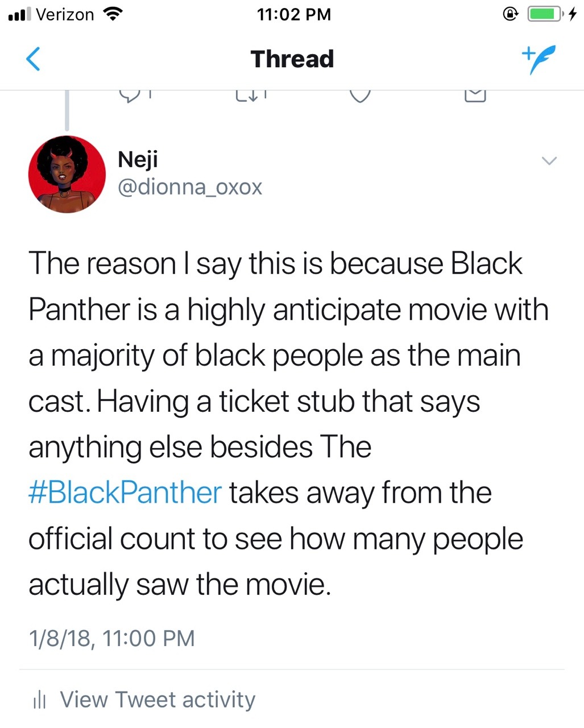Open the #BlackPanther hashtag
This screenshot has width=584, height=728.
coord(125,493)
